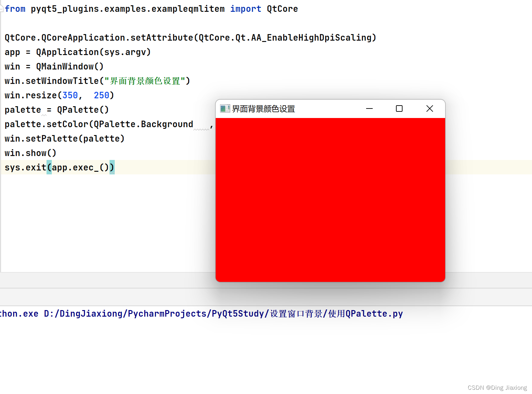Click the setAttribute line with AA_EnableHighDpiScaling
This screenshot has width=532, height=394.
[x=190, y=38]
